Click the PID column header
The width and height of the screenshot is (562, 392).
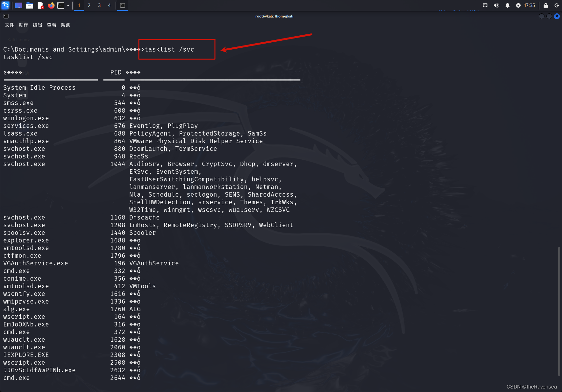pos(116,72)
